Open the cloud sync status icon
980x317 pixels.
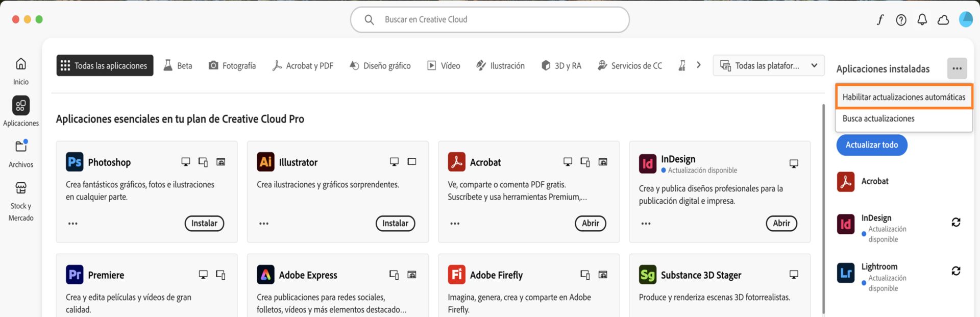(x=943, y=20)
